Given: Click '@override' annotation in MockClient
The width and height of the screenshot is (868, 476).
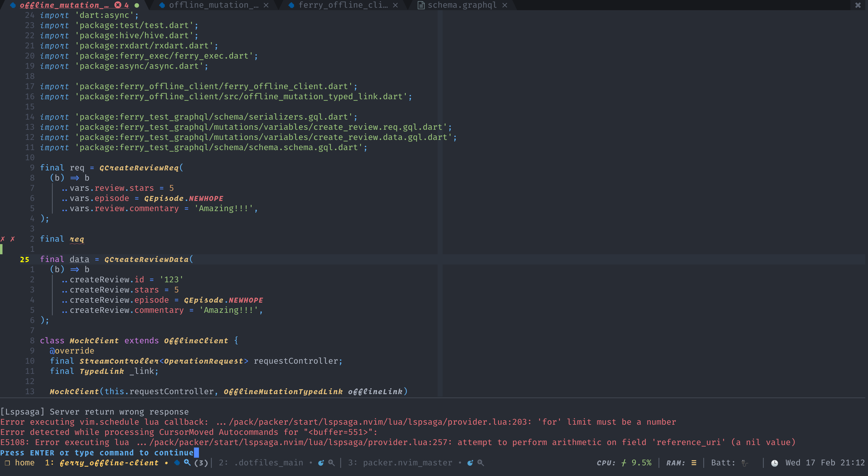Looking at the screenshot, I should coord(72,351).
